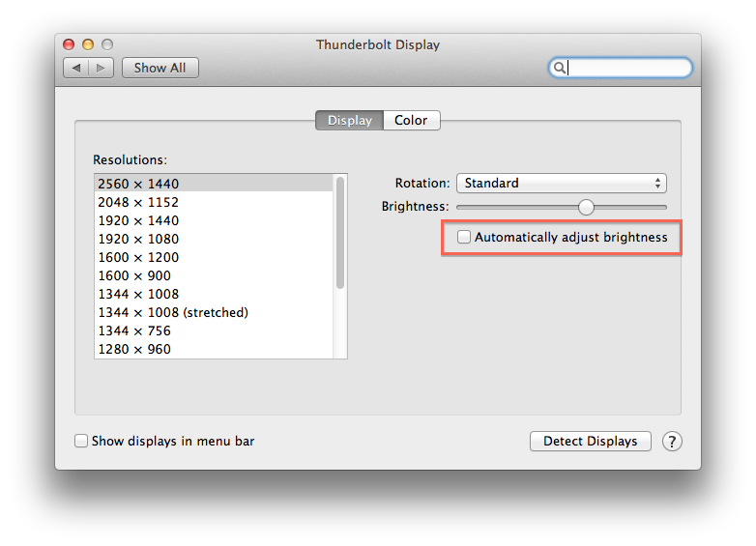Click the forward navigation arrow
Screen dimensions: 756x546
click(x=101, y=68)
